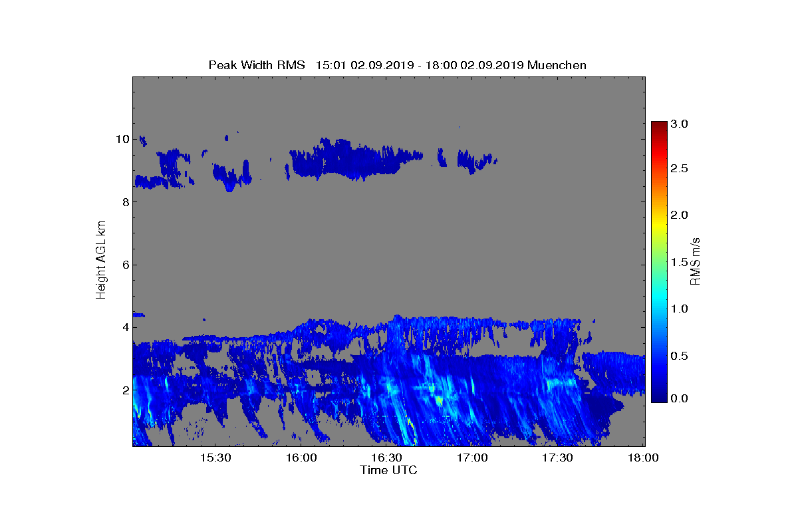The width and height of the screenshot is (798, 532).
Task: Click the height tick label 2
Action: click(125, 390)
